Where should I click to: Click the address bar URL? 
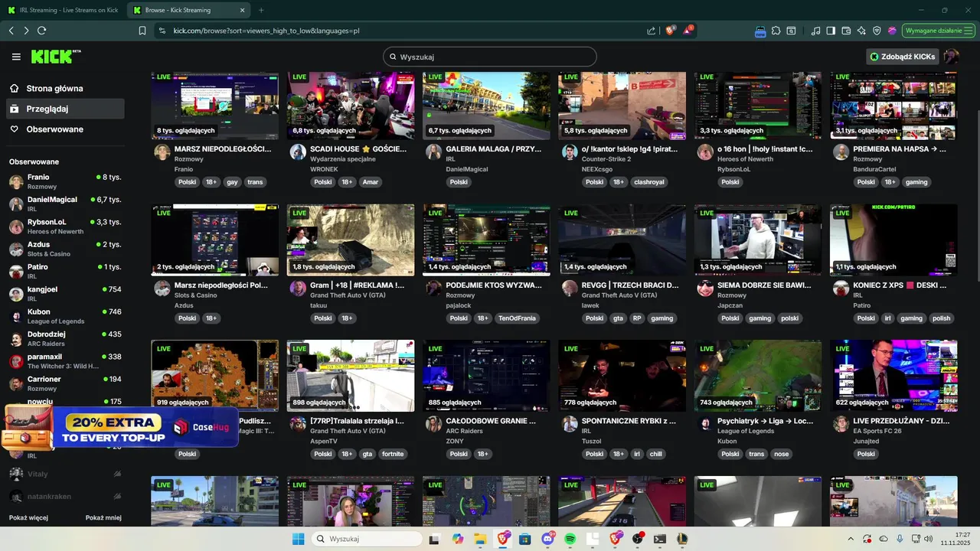(x=266, y=31)
